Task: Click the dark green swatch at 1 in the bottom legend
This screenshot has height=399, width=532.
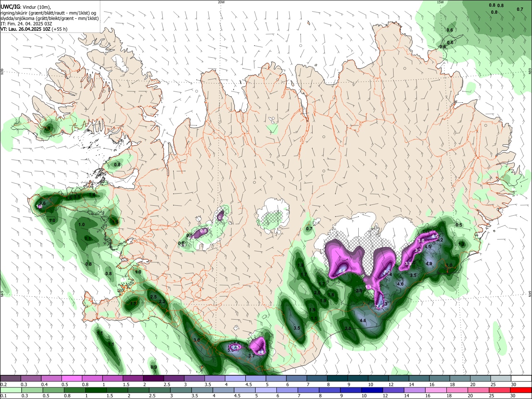Action: (96, 390)
